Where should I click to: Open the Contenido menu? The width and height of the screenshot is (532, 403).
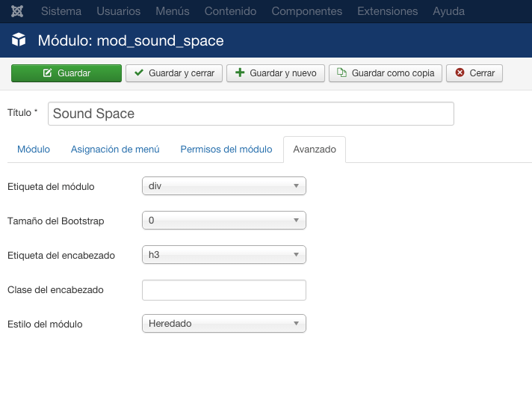(230, 11)
